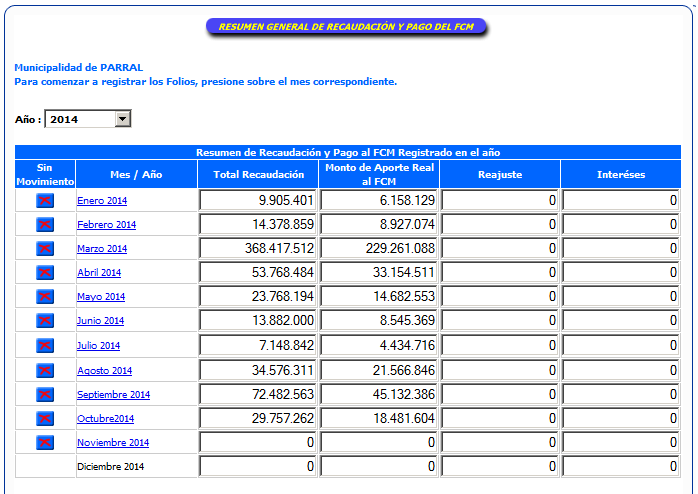Screen dimensions: 698x494
Task: Click the Sin Movimiento icon for Febrero 2014
Action: point(45,225)
